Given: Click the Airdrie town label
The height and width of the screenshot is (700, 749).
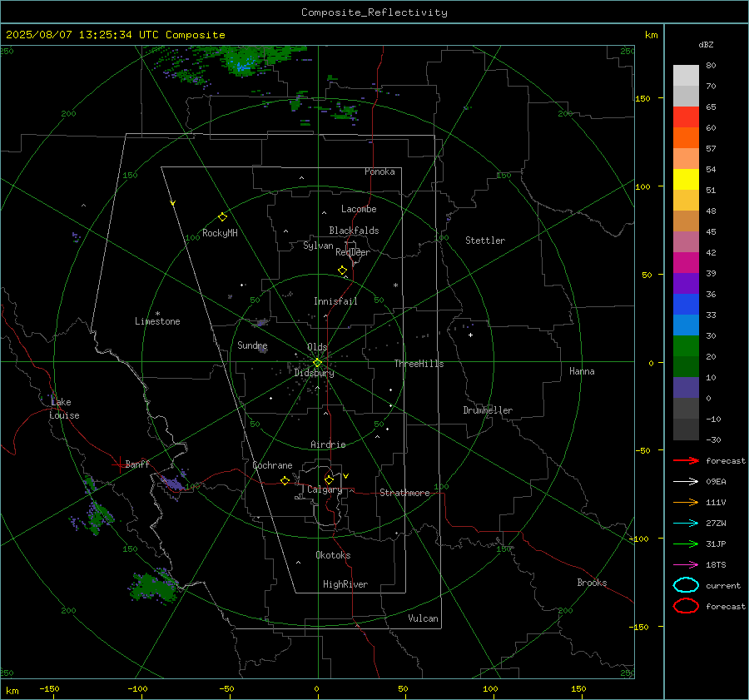Looking at the screenshot, I should (x=328, y=444).
